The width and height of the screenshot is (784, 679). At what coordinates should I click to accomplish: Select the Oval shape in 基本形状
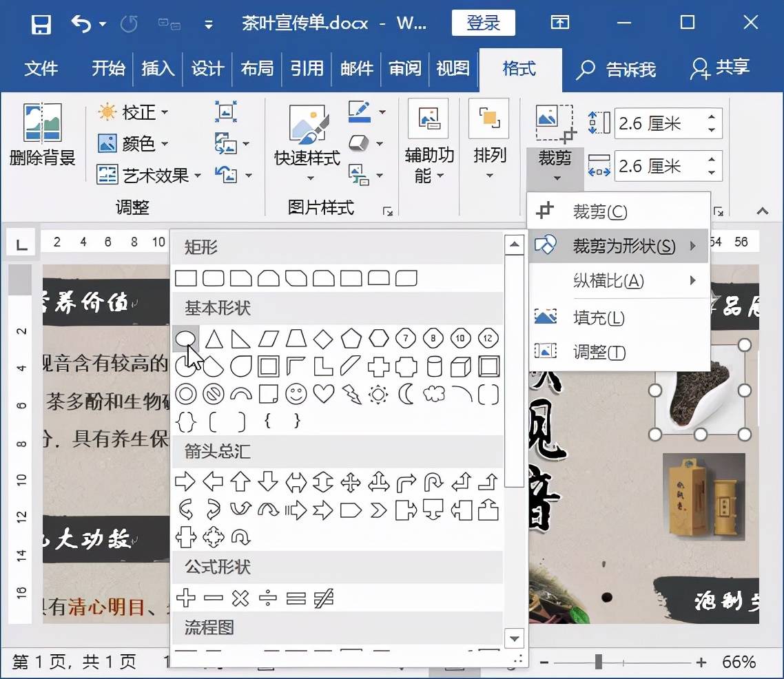[186, 339]
